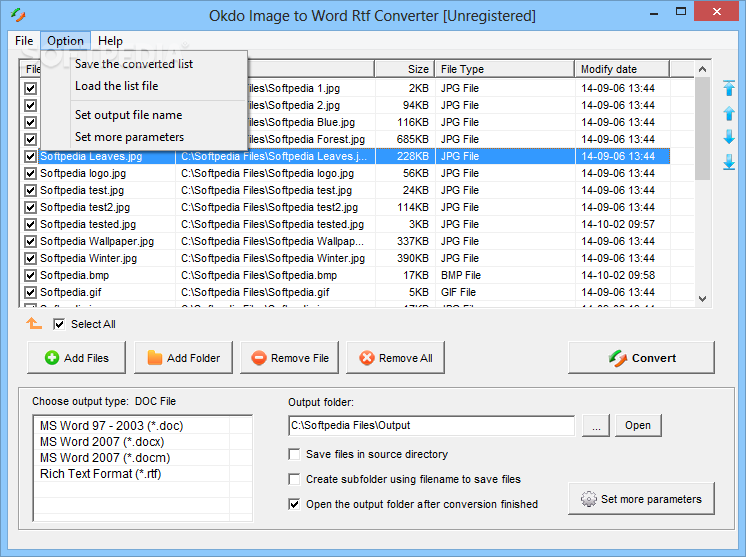This screenshot has width=746, height=557.
Task: Select Rich Text Format (*.rtf) output
Action: tap(100, 474)
